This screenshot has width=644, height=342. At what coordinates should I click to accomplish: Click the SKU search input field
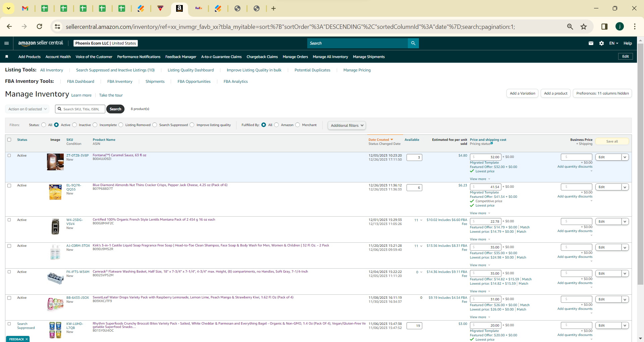80,109
